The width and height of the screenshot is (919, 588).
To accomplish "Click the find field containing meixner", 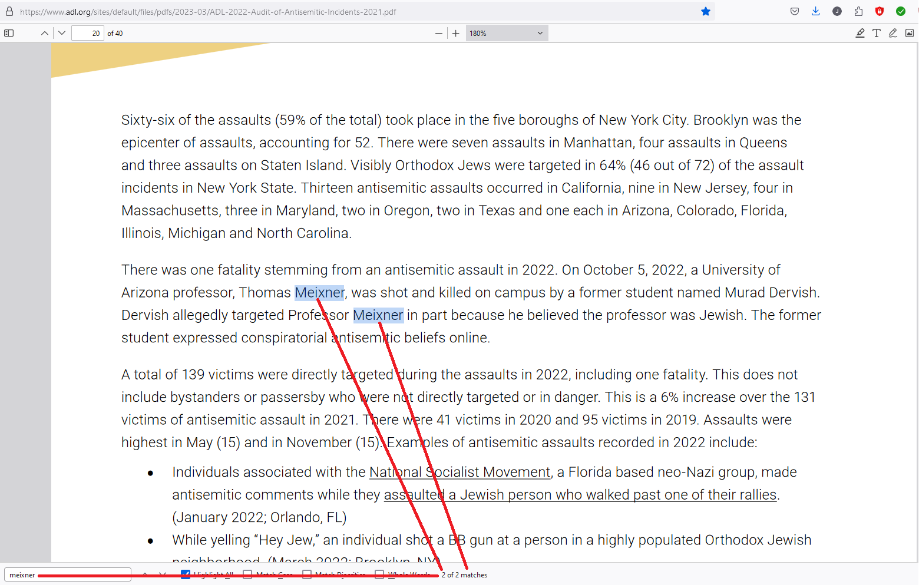I will coord(67,575).
